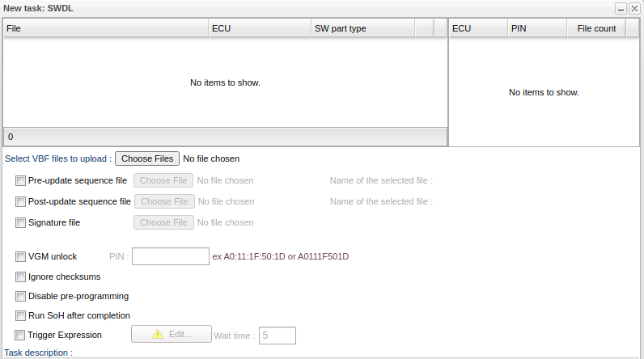Click the Edit button with warning icon
The width and height of the screenshot is (644, 359).
pos(170,335)
